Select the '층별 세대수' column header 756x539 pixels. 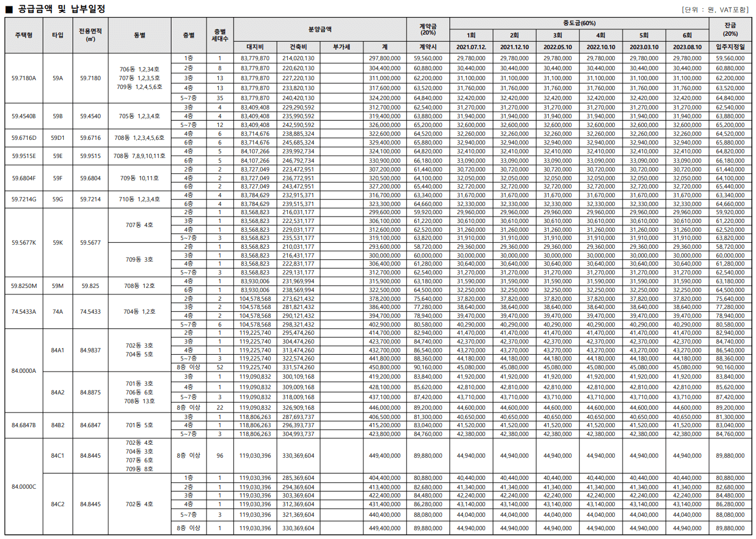[219, 35]
